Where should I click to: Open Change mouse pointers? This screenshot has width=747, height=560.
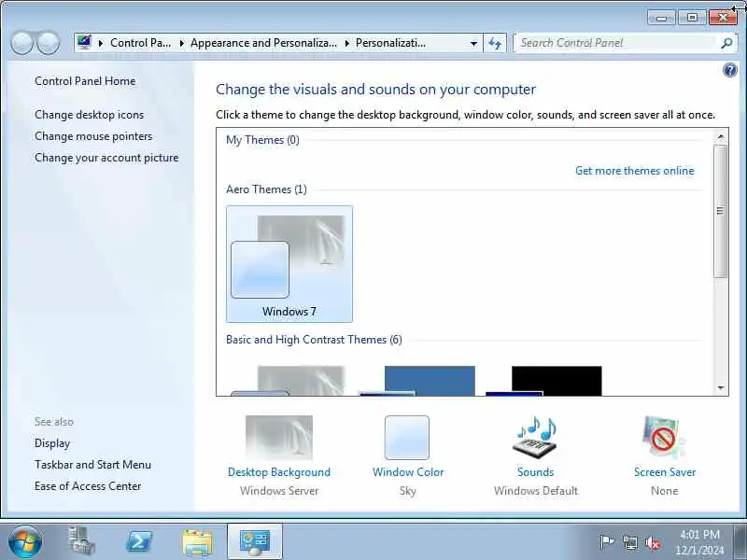[x=93, y=136]
